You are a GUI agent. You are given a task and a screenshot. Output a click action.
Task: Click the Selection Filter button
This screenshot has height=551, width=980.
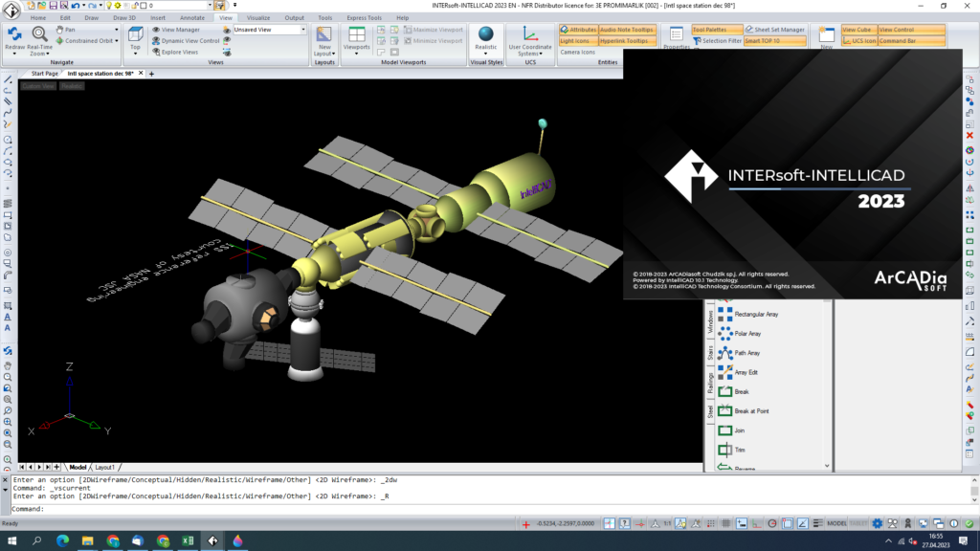pos(720,41)
